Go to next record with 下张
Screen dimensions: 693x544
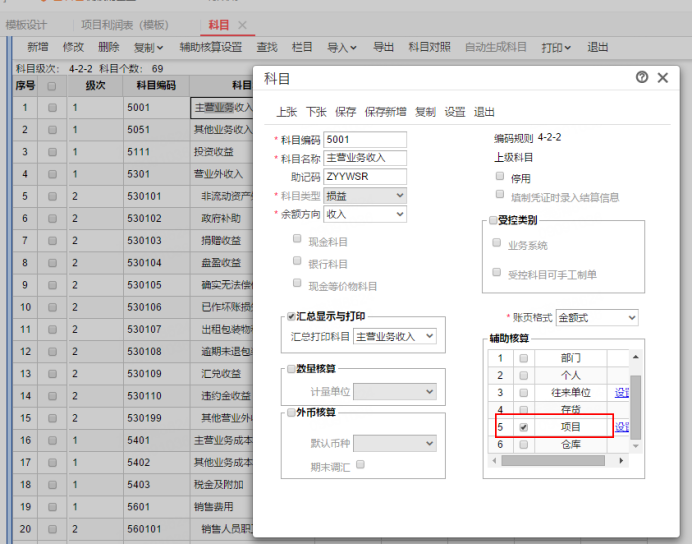pos(316,112)
